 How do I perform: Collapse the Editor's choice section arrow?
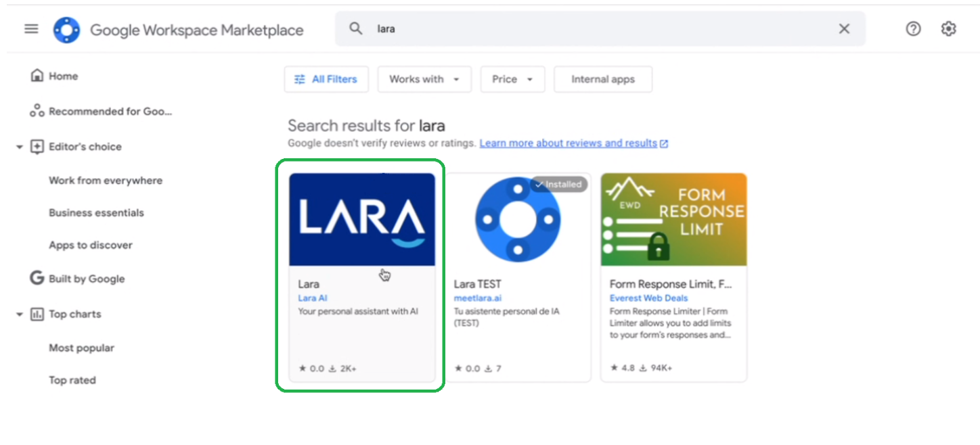[19, 147]
